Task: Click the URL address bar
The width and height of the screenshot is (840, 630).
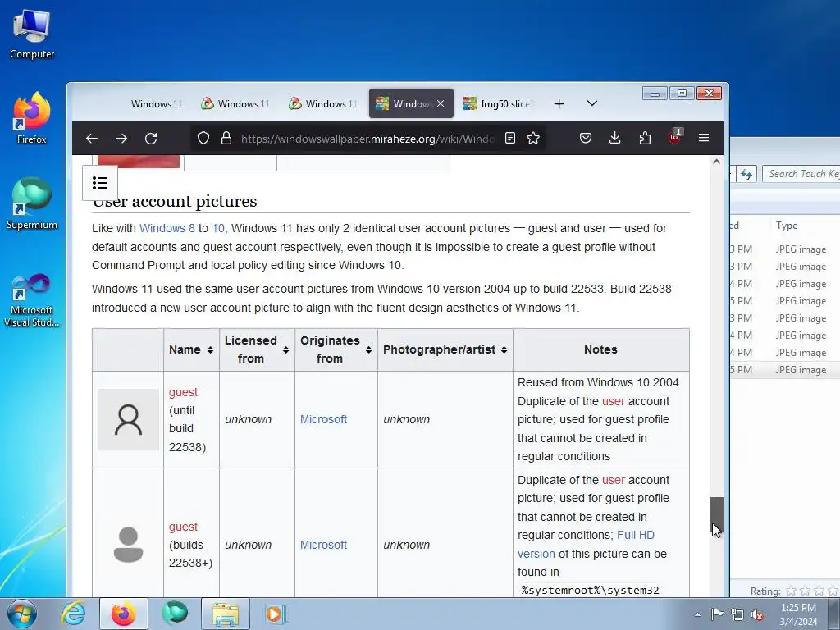Action: click(367, 139)
